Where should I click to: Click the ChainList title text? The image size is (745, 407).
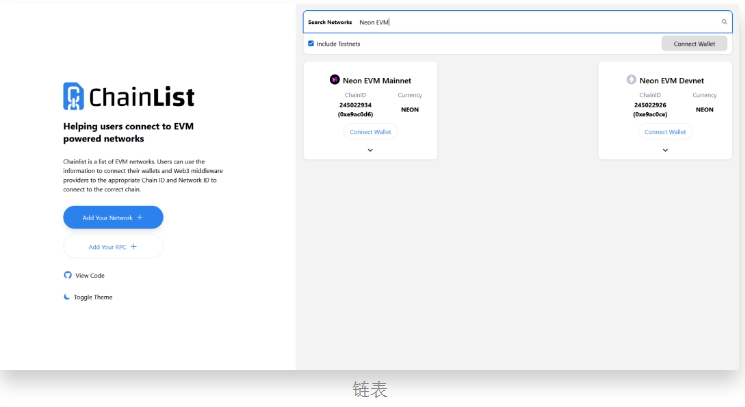point(142,97)
